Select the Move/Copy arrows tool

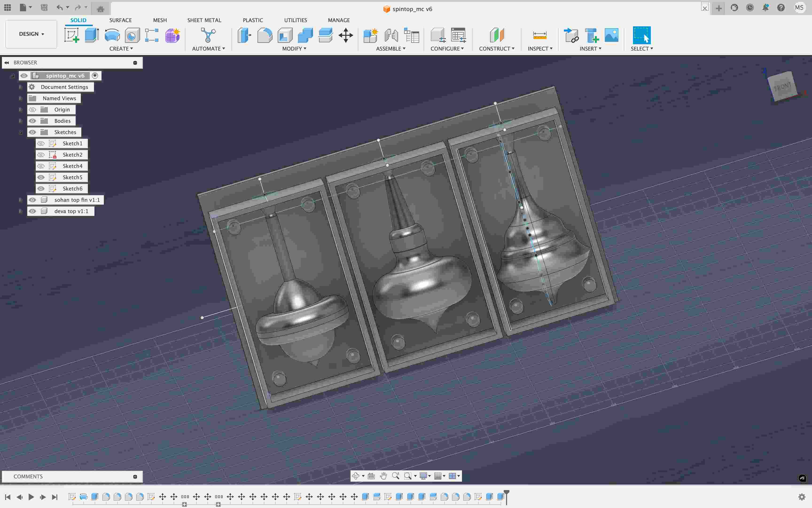346,35
